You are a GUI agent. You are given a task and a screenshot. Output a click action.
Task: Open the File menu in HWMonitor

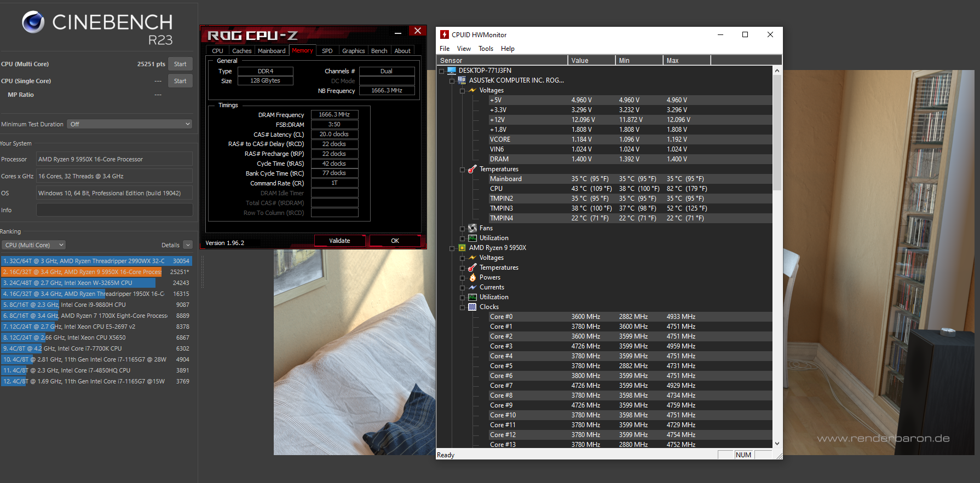coord(445,49)
